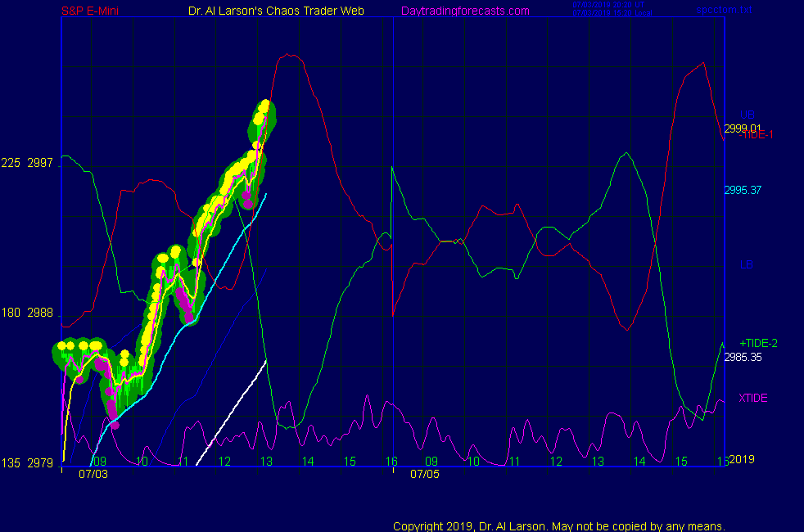Click the 07/05 date marker on axis
Viewport: 804px width, 532px height.
click(x=424, y=474)
